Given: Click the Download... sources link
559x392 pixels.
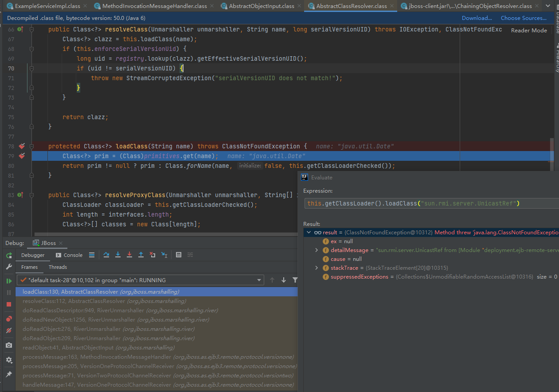Looking at the screenshot, I should click(477, 18).
